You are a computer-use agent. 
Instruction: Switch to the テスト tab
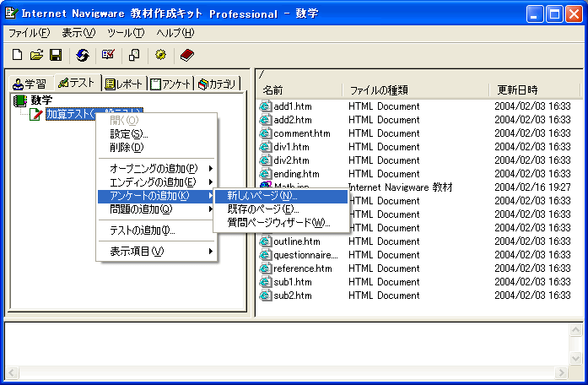[77, 83]
